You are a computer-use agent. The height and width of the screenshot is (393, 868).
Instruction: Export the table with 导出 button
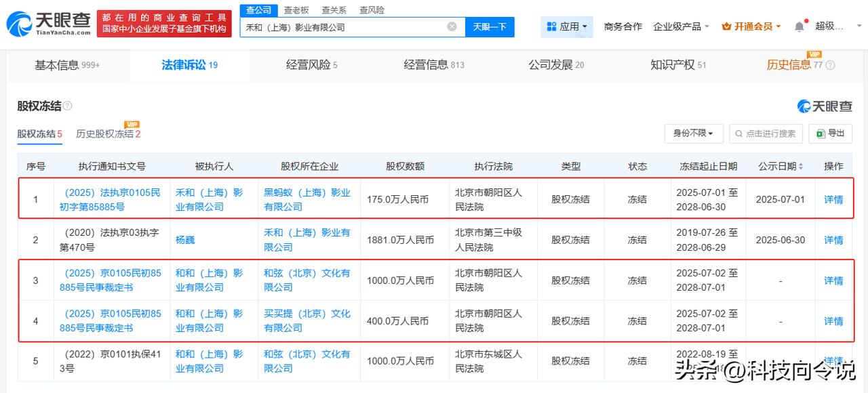[831, 133]
